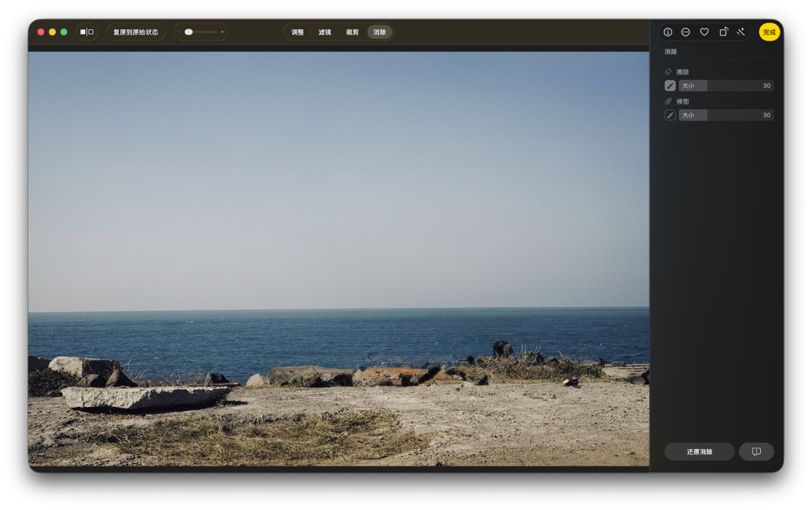Open the feedback speech bubble button
Image resolution: width=812 pixels, height=510 pixels.
[756, 451]
